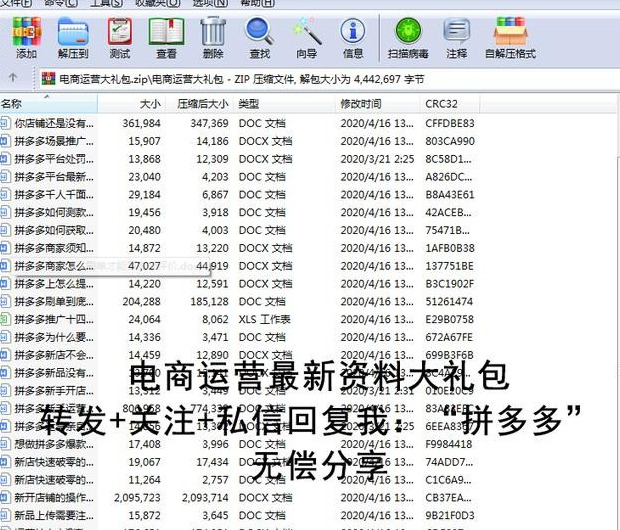The height and width of the screenshot is (530, 620).
Task: Sort by 类型 column header
Action: tap(285, 104)
